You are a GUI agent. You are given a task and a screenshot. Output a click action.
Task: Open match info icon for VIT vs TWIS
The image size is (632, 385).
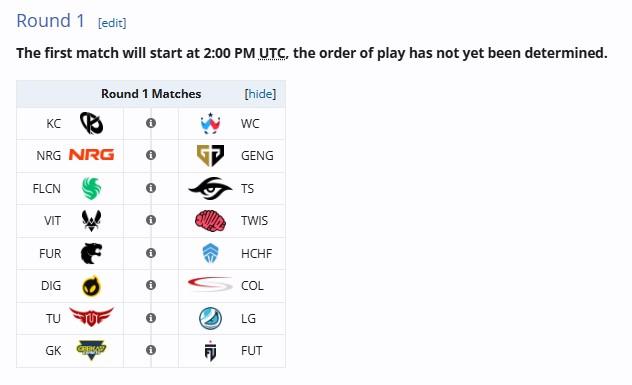[151, 220]
